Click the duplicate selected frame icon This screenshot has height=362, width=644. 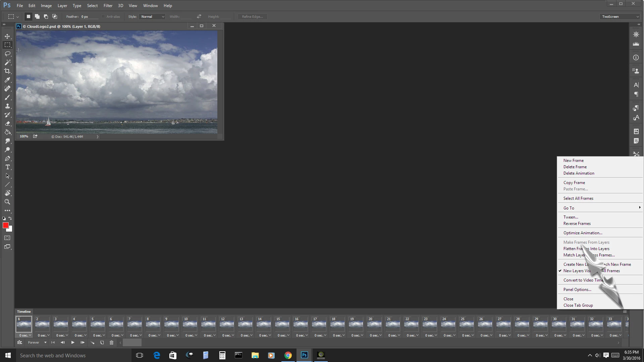[102, 343]
